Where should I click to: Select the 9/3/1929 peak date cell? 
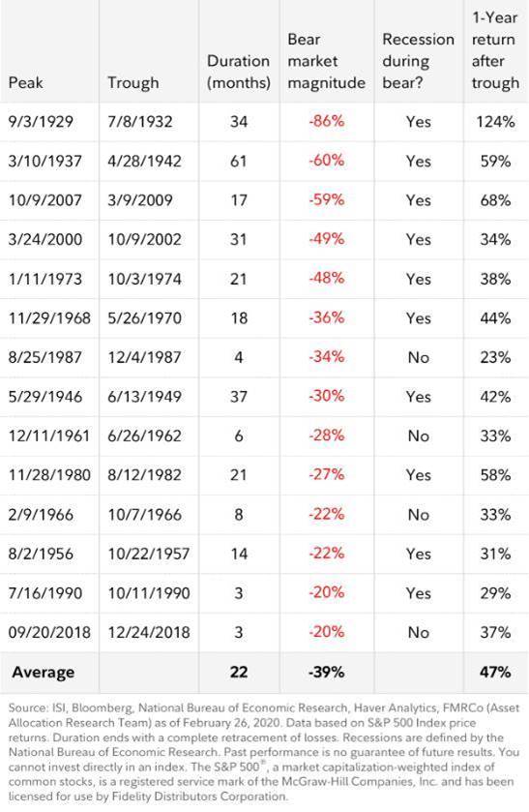[41, 122]
